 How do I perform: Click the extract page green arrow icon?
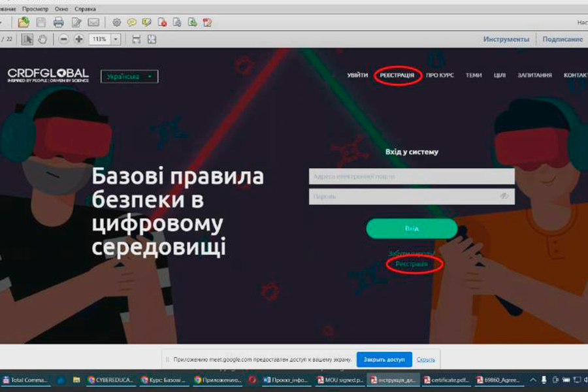192,22
